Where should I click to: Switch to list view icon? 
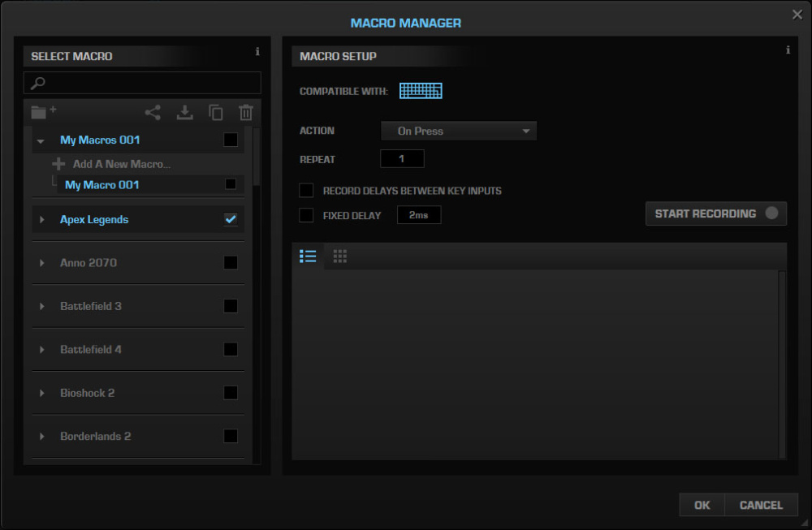click(308, 256)
